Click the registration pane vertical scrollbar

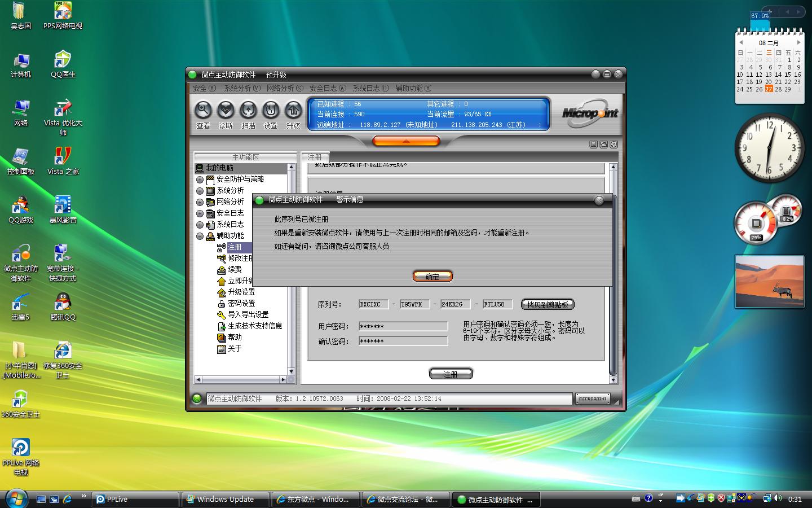(613, 274)
